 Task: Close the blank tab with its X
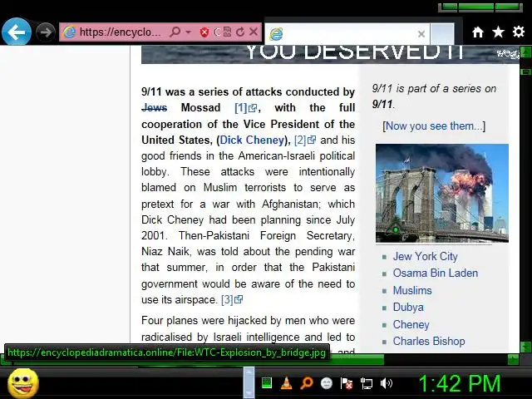click(x=421, y=34)
